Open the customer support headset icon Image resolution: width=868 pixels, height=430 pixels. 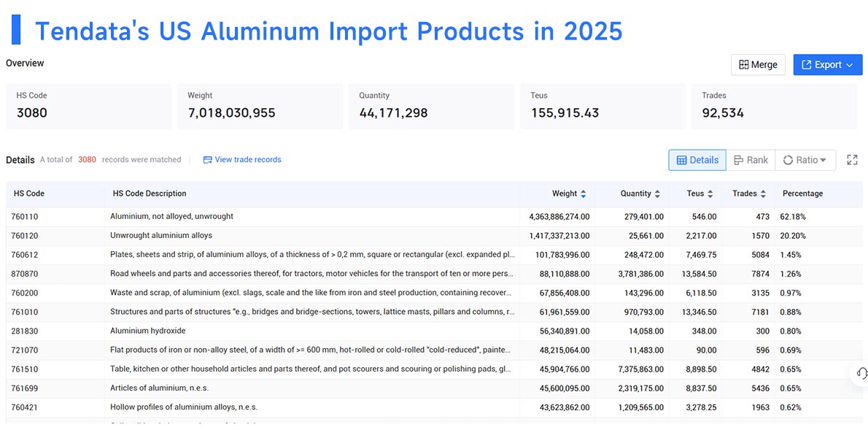click(861, 374)
